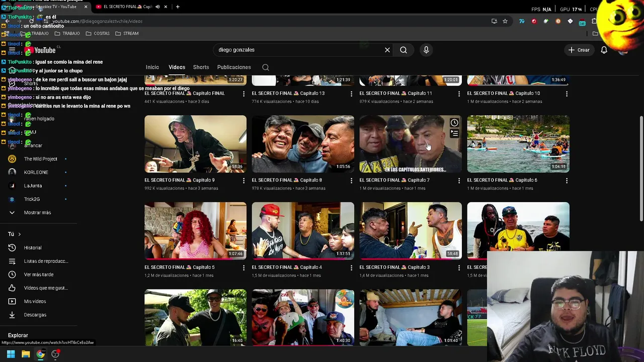Open options menu for Capítulo 3 video

click(x=459, y=267)
